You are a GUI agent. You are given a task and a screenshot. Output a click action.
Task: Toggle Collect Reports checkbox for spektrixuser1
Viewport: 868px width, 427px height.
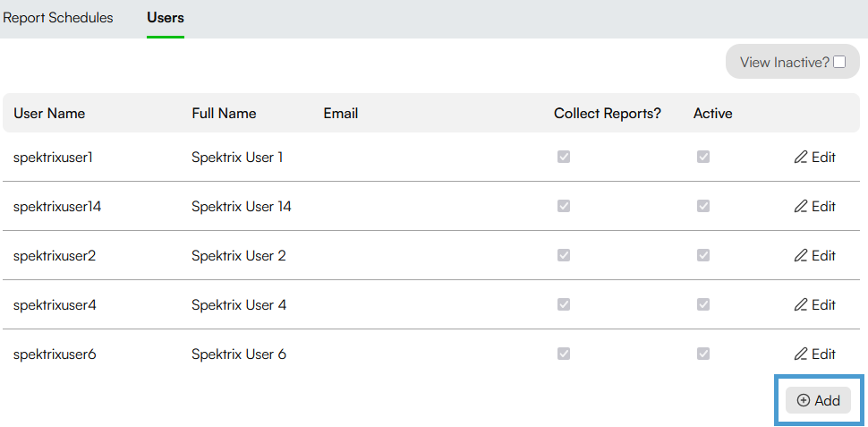point(564,158)
